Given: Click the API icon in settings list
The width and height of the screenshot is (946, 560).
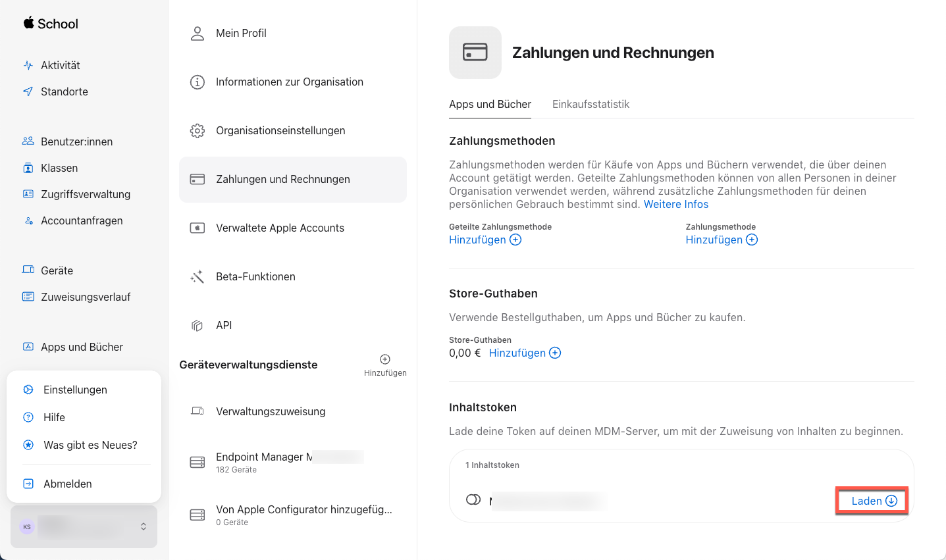Looking at the screenshot, I should [x=197, y=325].
